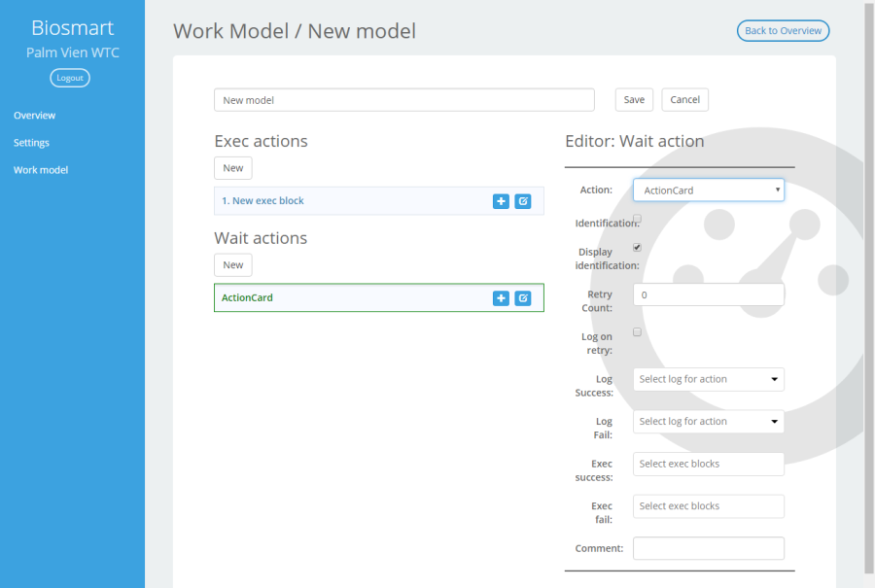Click the edit icon on ActionCard row
The image size is (875, 588).
point(523,298)
